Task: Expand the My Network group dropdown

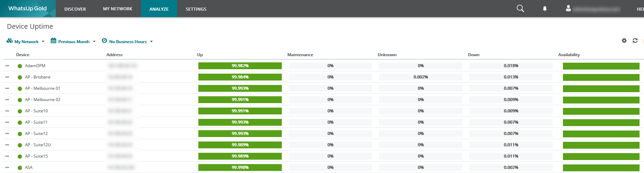Action: point(26,41)
